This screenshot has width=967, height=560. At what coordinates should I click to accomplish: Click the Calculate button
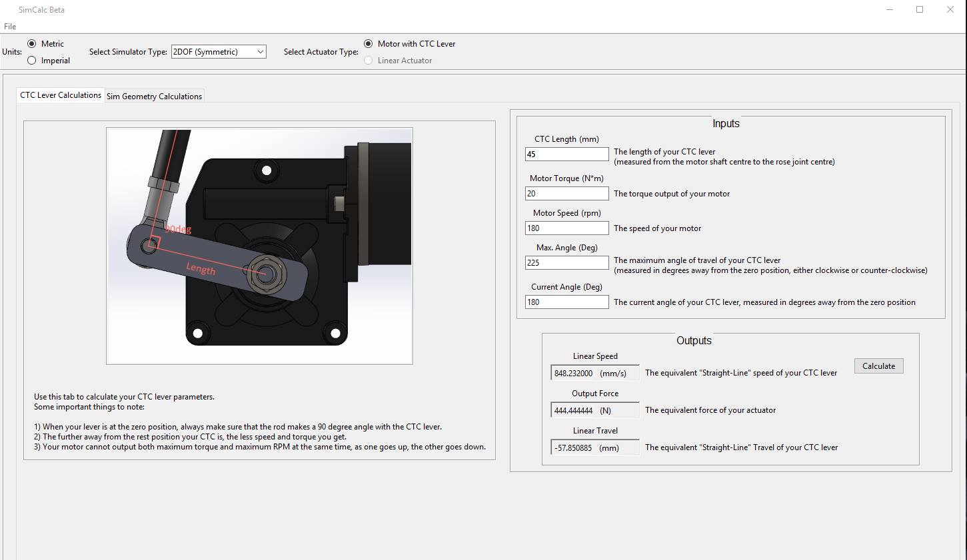point(878,366)
